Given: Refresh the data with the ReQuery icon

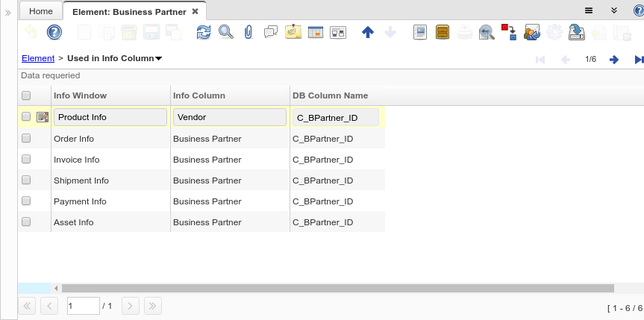Looking at the screenshot, I should click(x=204, y=32).
